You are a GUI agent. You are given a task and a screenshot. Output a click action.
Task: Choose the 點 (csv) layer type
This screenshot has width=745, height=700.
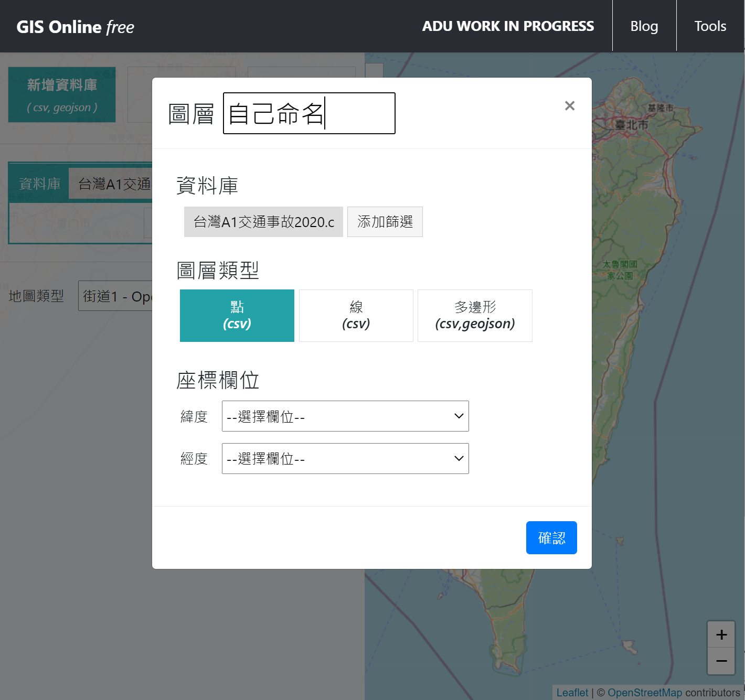(x=237, y=316)
